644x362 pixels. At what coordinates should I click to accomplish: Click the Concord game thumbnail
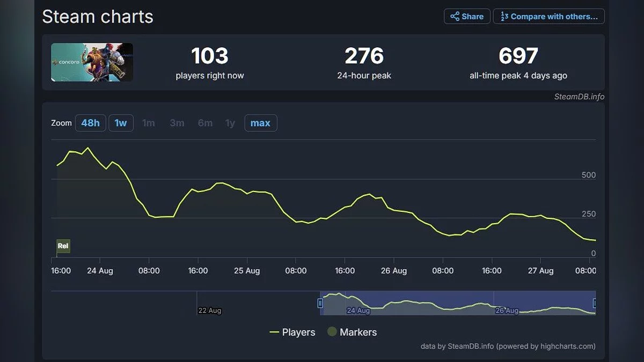tap(92, 62)
